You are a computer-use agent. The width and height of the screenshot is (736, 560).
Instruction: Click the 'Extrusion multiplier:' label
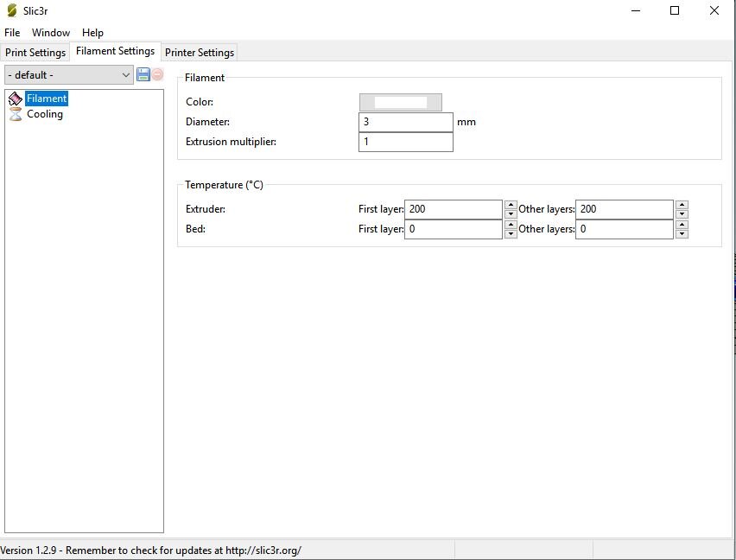[x=231, y=142]
